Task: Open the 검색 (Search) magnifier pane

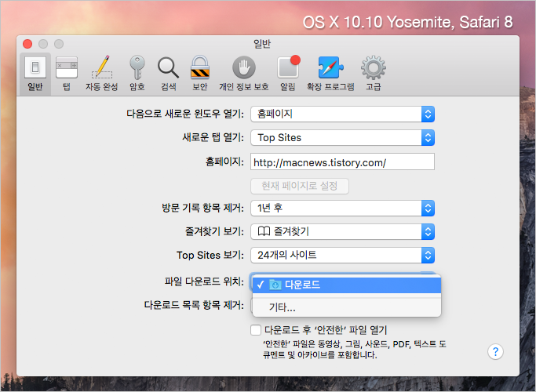Action: click(168, 74)
